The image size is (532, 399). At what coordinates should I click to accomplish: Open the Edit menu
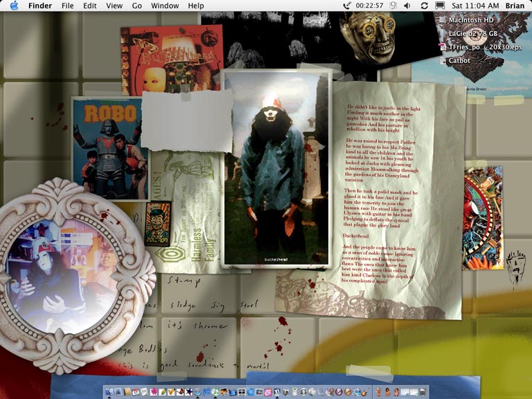tap(89, 6)
